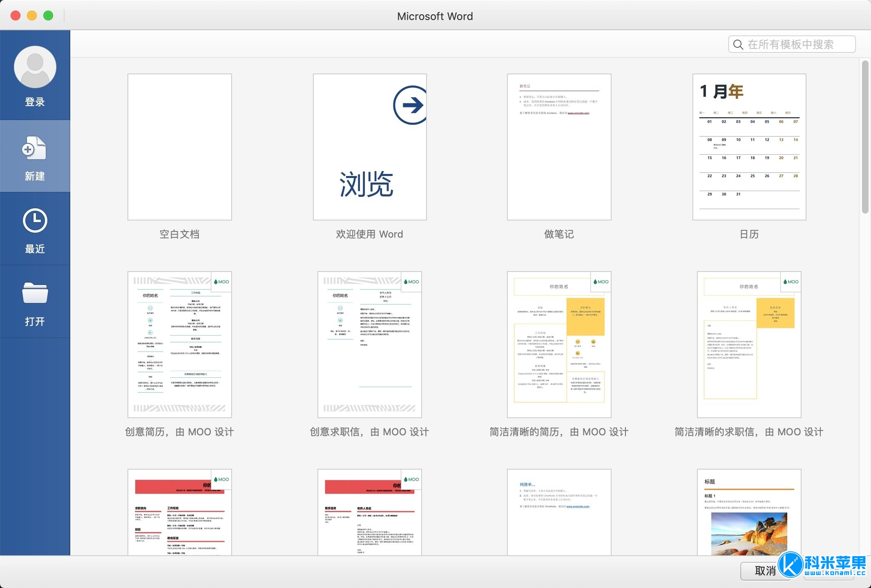871x588 pixels.
Task: Open the 空白文档 blank document template
Action: [180, 148]
